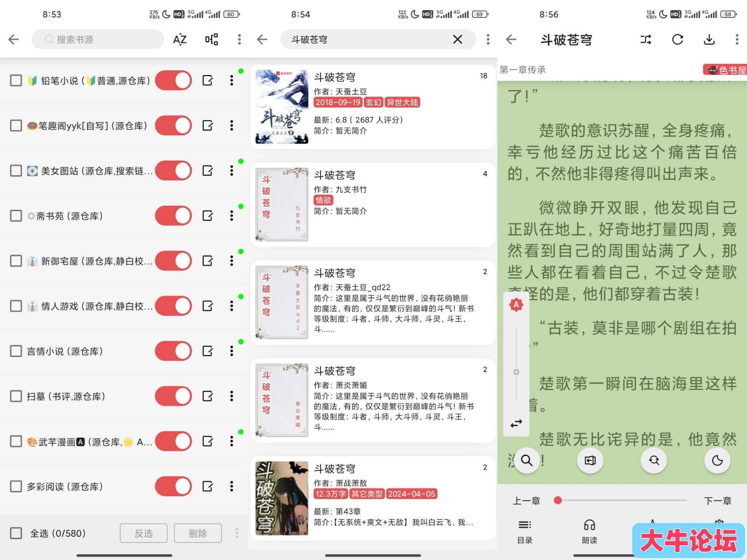Screen dimensions: 747x560
Task: Sort book sources with AZ icon
Action: pyautogui.click(x=180, y=40)
